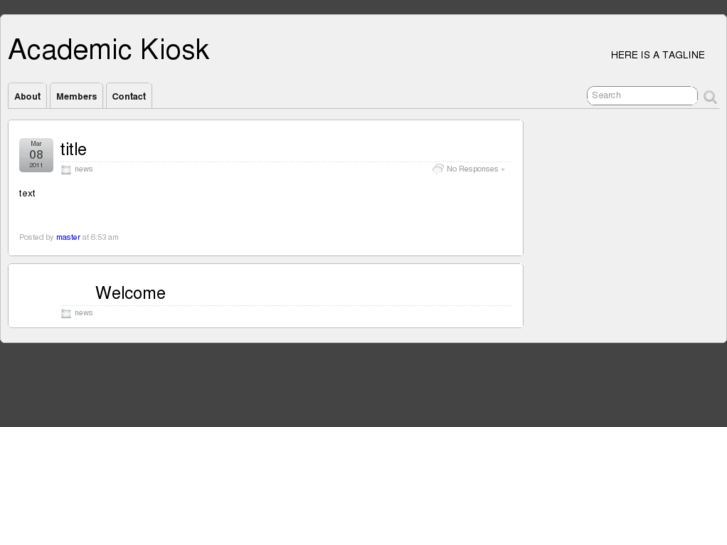Focus the Search input field
727x545 pixels.
641,96
